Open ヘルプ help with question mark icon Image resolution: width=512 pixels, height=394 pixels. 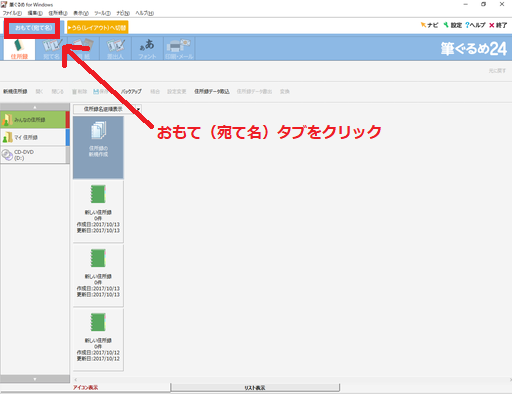(x=475, y=25)
